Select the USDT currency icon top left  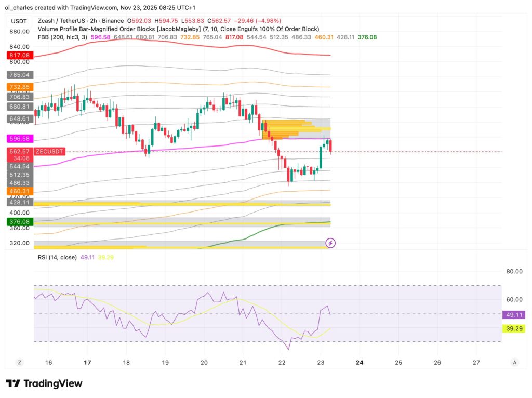(19, 21)
